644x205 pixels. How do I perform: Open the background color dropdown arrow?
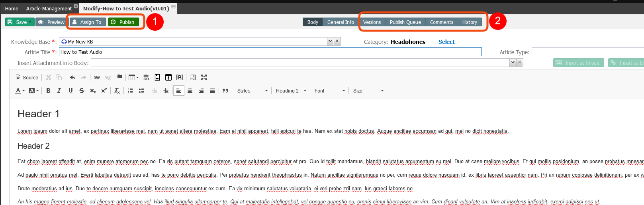[37, 91]
